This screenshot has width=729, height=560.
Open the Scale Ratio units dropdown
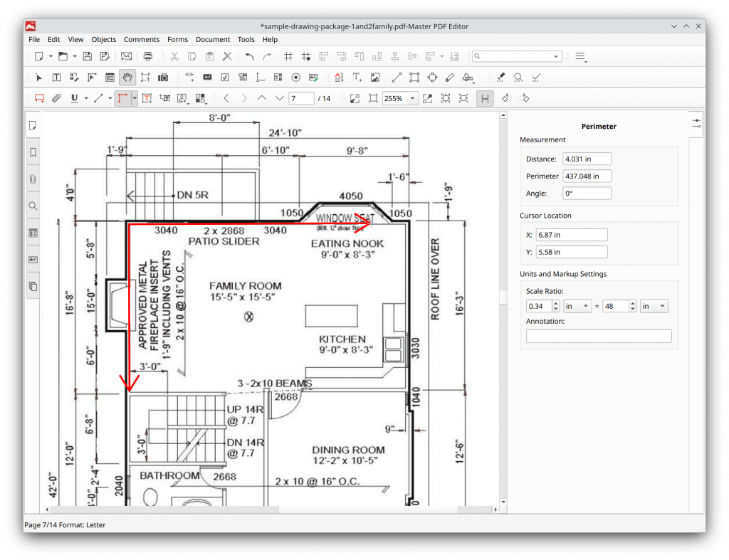click(577, 305)
